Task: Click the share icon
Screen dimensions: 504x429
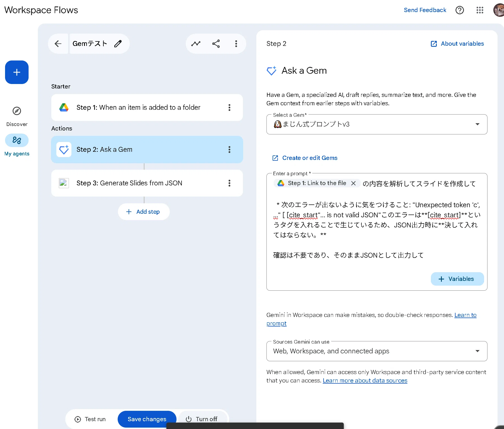Action: [x=216, y=44]
